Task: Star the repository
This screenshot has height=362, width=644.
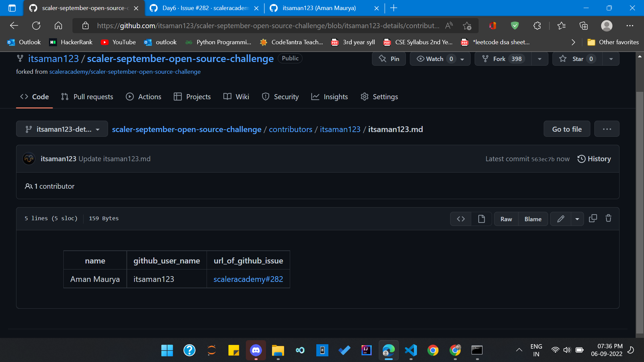Action: click(x=576, y=59)
